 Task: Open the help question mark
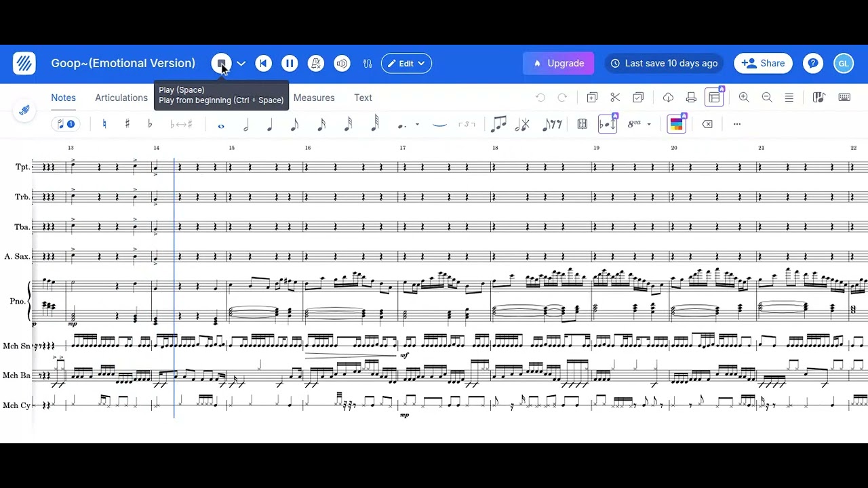(x=813, y=64)
